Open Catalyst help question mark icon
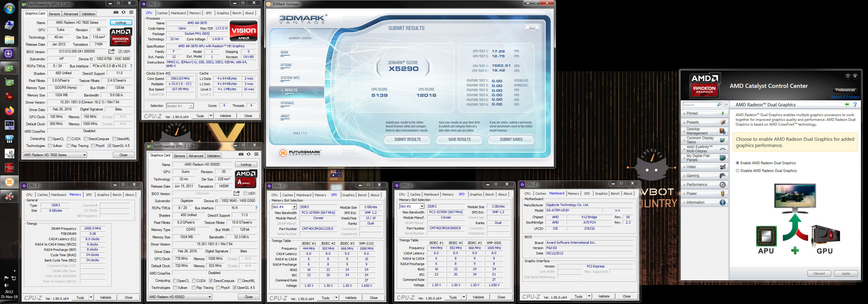 pos(855,105)
